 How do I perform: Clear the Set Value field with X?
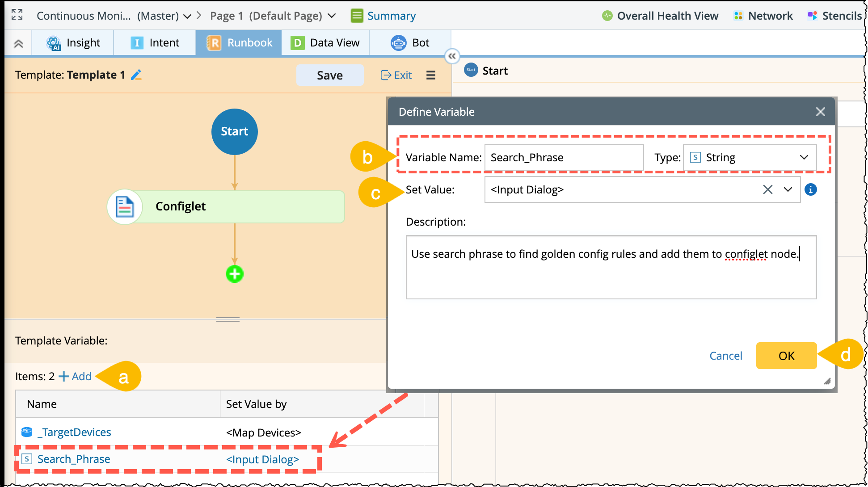point(767,190)
